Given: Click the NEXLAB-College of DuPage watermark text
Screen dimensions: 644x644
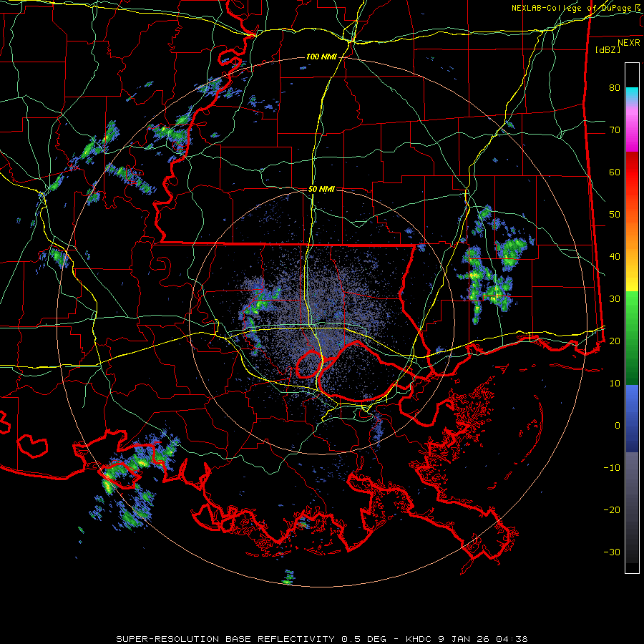Looking at the screenshot, I should (x=571, y=8).
